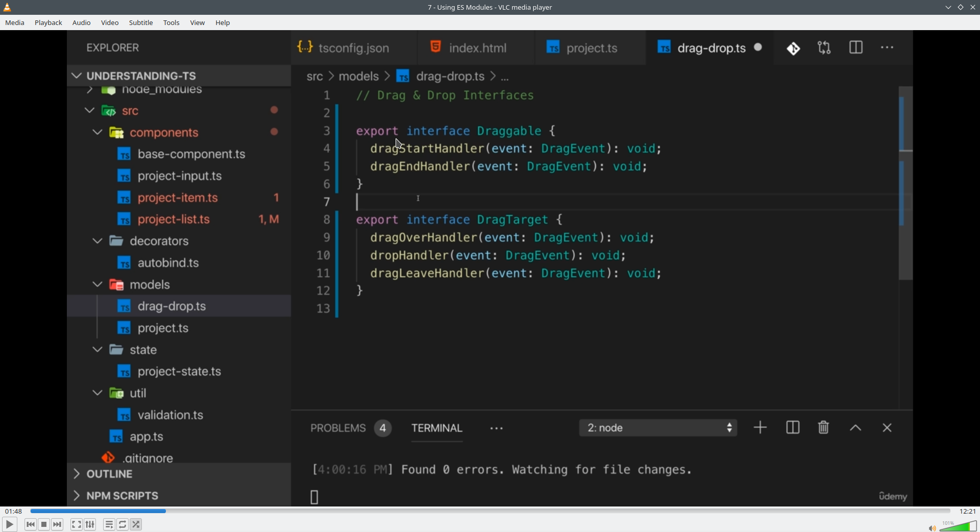Open the terminal selector '2: node' dropdown
The width and height of the screenshot is (980, 532).
(x=658, y=428)
